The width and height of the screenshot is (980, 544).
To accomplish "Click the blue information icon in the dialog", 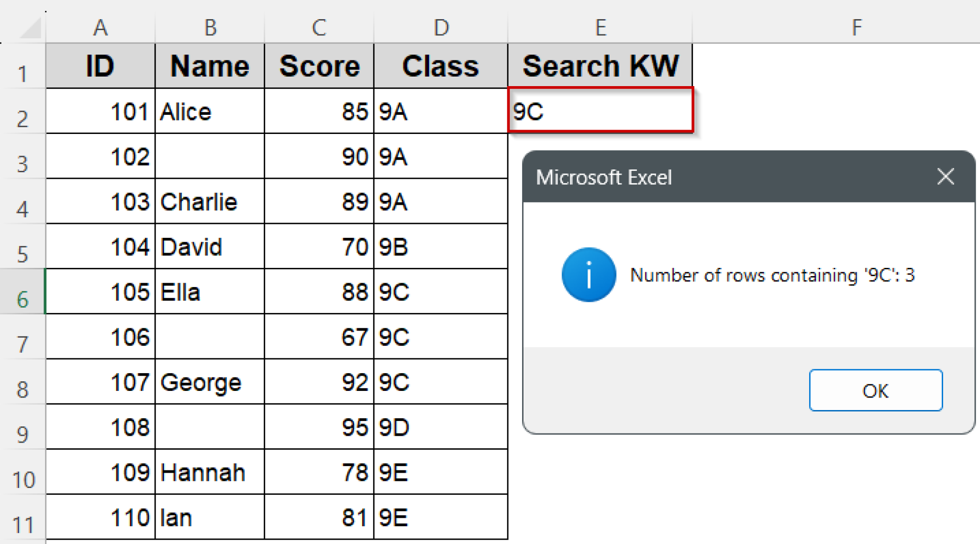I will (588, 275).
